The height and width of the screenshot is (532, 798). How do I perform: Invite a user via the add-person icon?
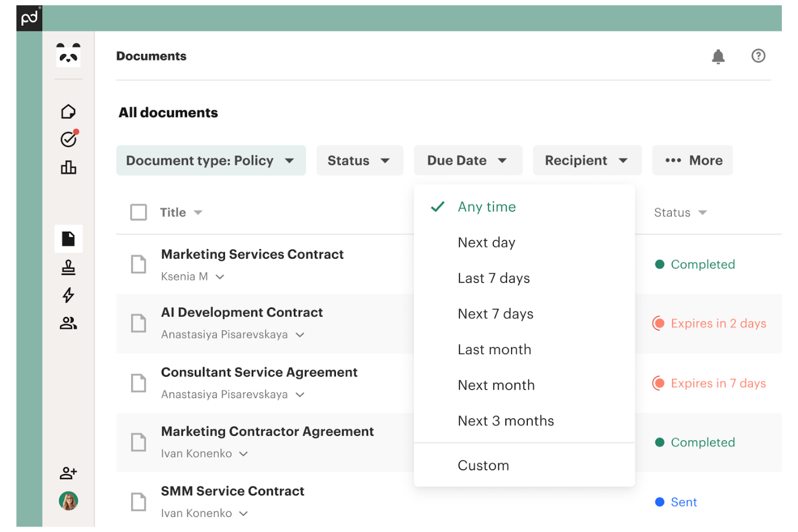click(68, 473)
